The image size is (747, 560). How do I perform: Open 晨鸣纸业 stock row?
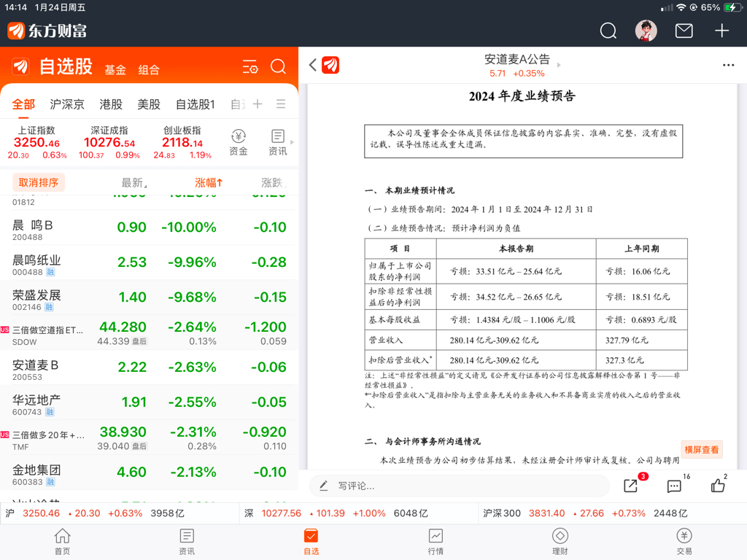point(149,262)
